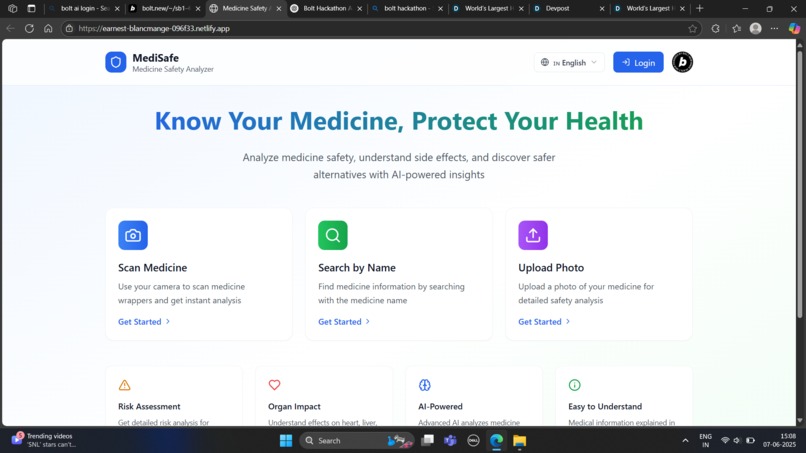View site information lock icon
Screen dimensions: 806x453
click(69, 28)
